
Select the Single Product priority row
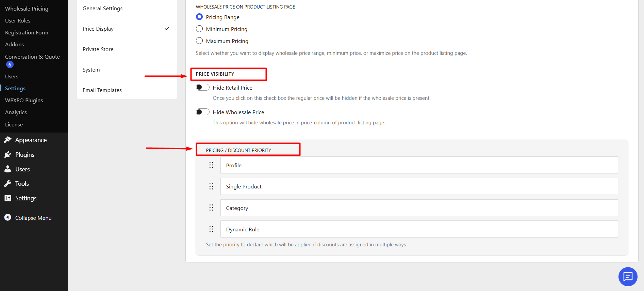click(419, 186)
